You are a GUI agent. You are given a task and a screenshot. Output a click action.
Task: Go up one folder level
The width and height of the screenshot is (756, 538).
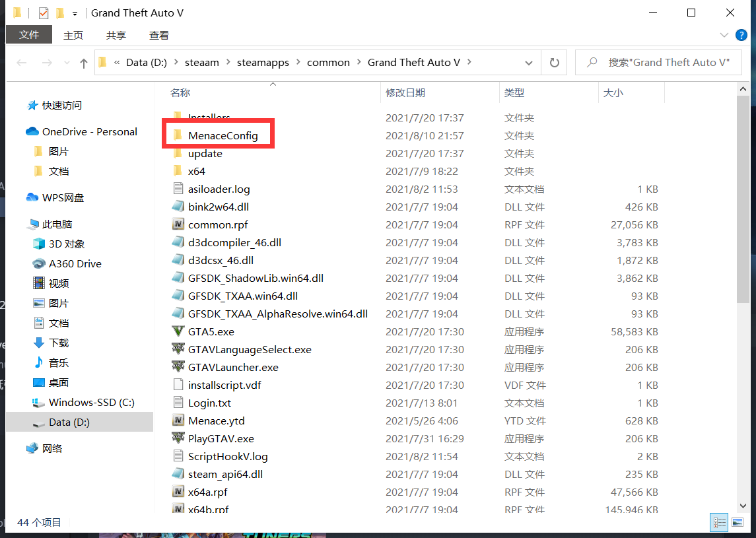point(83,63)
